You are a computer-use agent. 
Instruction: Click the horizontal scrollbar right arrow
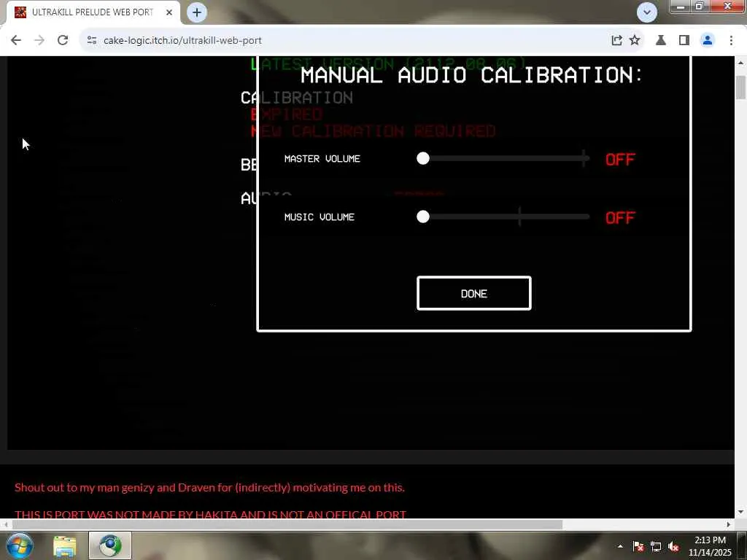click(x=729, y=524)
